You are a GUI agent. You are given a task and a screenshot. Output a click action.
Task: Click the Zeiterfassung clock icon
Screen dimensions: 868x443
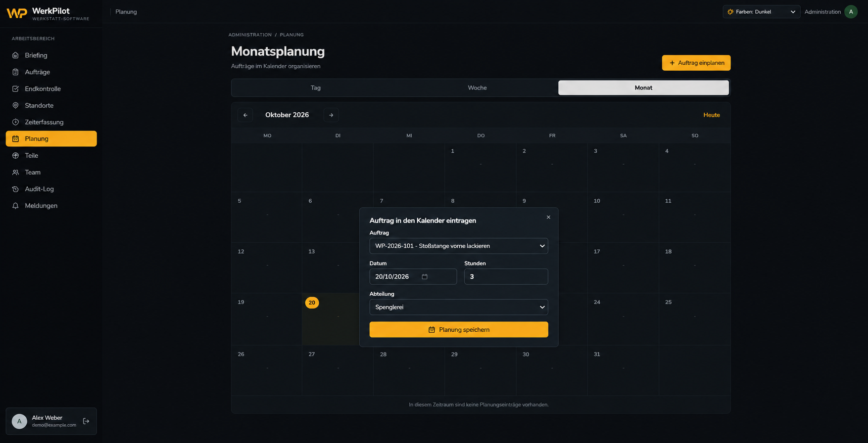pyautogui.click(x=15, y=122)
